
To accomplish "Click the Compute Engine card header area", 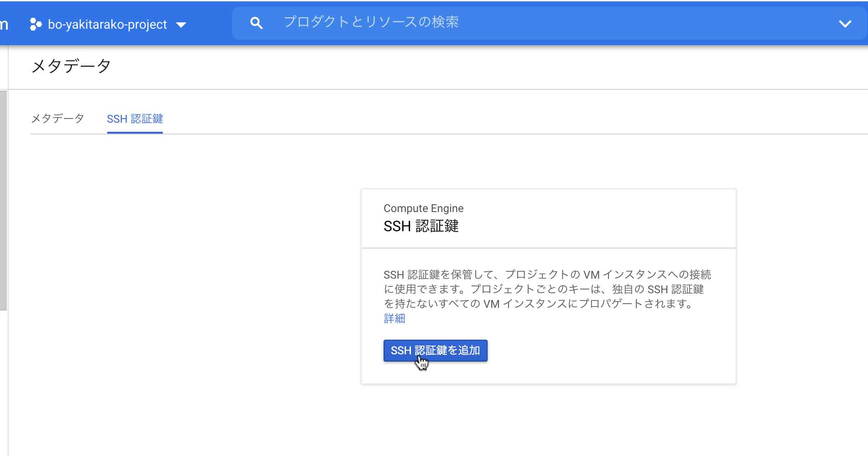I will pyautogui.click(x=423, y=208).
